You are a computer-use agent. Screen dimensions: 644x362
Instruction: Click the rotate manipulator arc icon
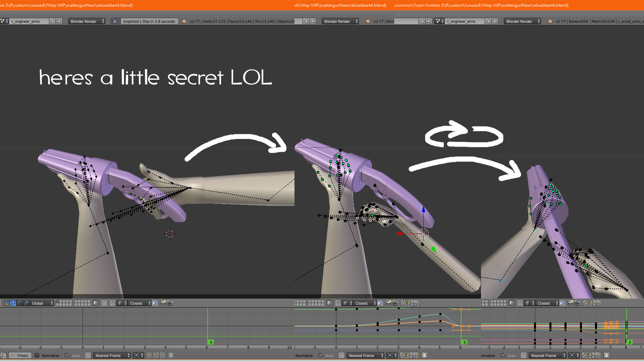pyautogui.click(x=19, y=303)
